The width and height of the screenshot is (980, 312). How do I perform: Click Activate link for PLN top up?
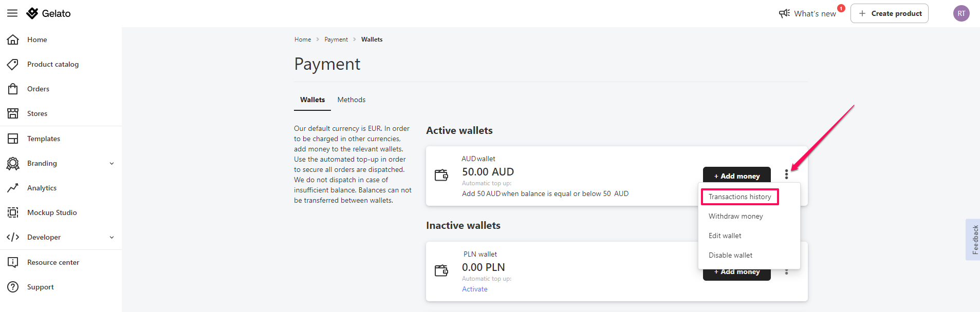coord(474,289)
